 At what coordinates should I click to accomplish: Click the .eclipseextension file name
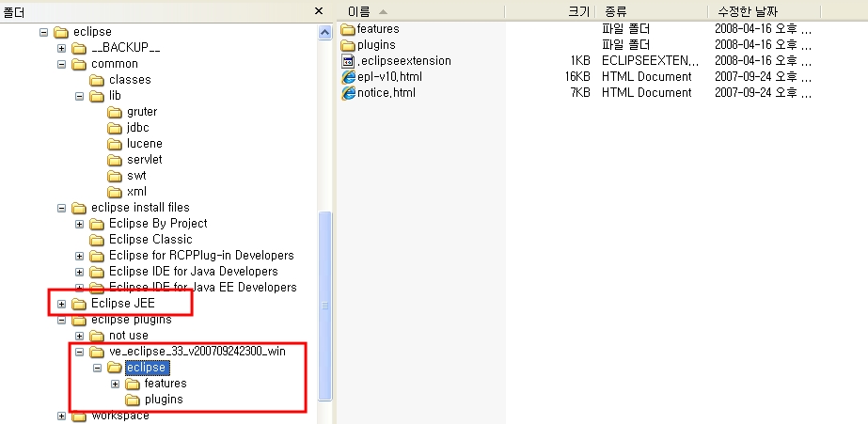pos(403,61)
